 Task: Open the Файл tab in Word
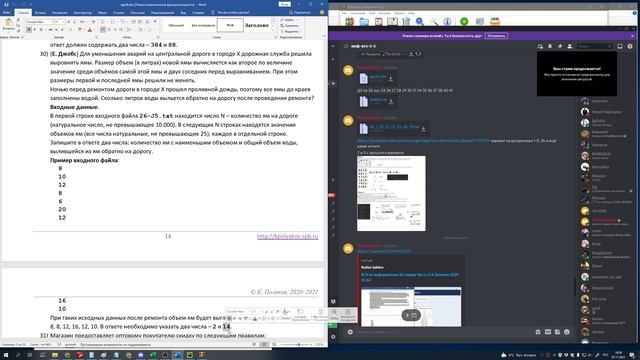pos(7,13)
